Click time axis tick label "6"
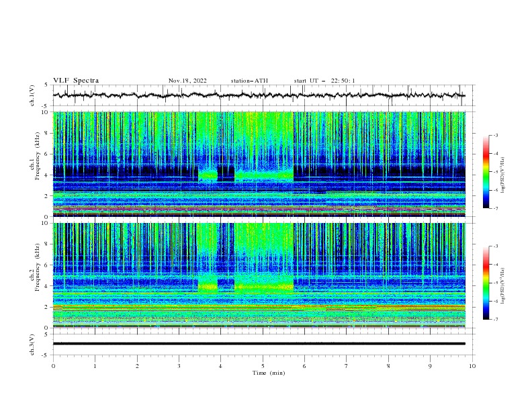The width and height of the screenshot is (532, 411). click(304, 366)
